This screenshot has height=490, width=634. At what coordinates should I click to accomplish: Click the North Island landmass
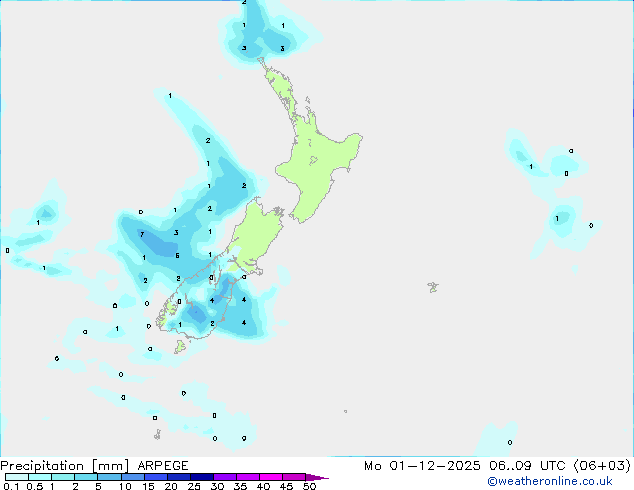tap(317, 162)
